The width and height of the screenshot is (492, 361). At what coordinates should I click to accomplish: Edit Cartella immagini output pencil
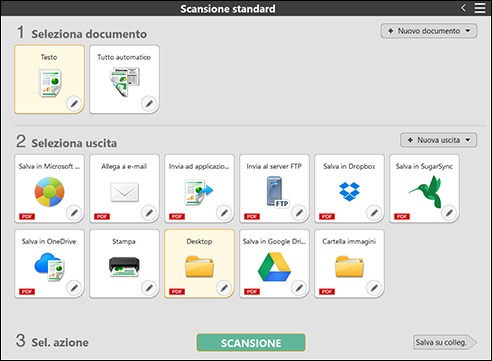[374, 287]
